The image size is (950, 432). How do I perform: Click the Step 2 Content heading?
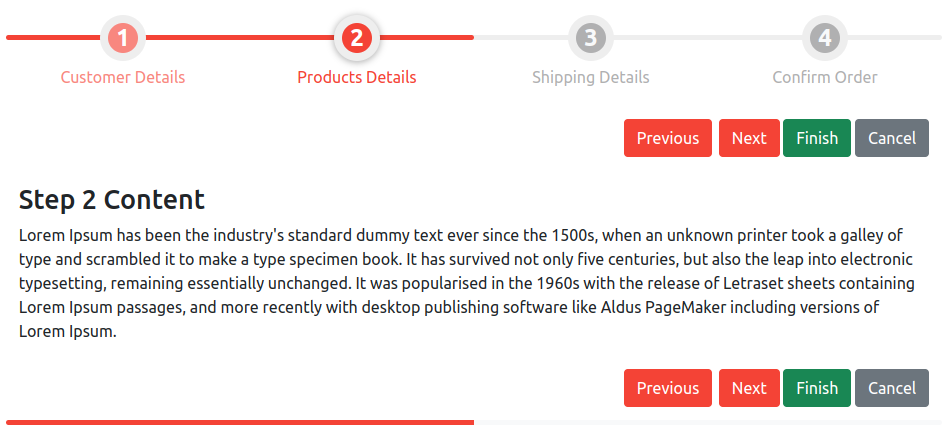(112, 200)
